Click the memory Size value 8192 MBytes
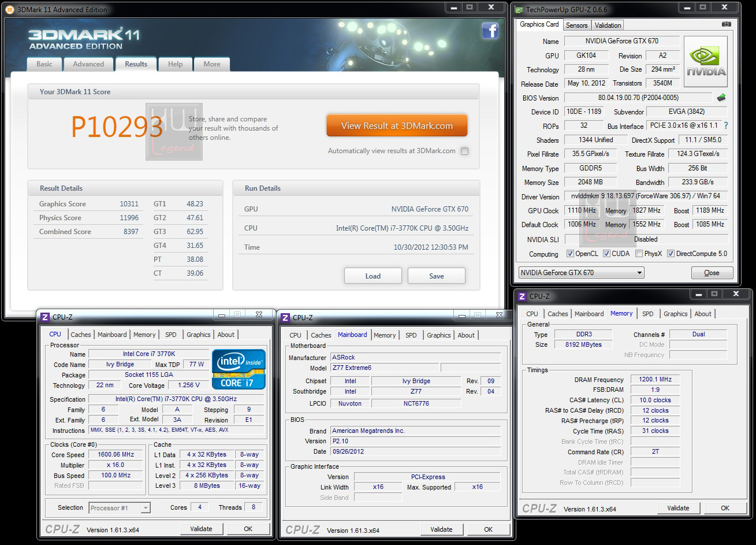 point(583,344)
